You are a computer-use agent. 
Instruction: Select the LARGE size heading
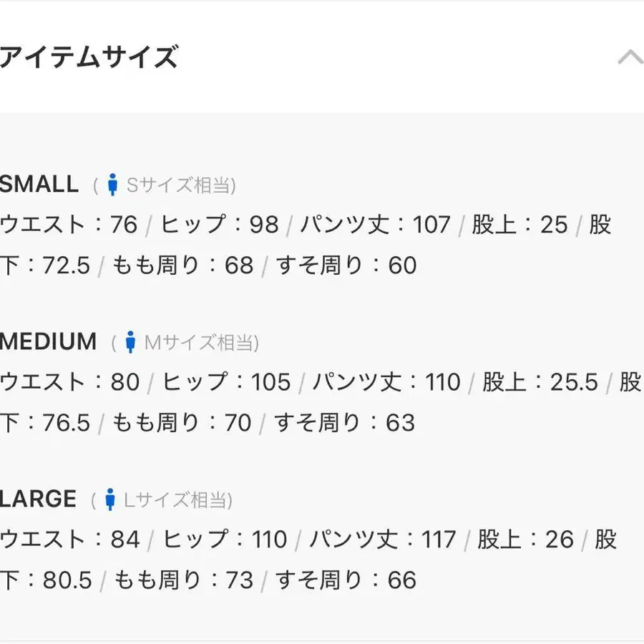[x=38, y=499]
